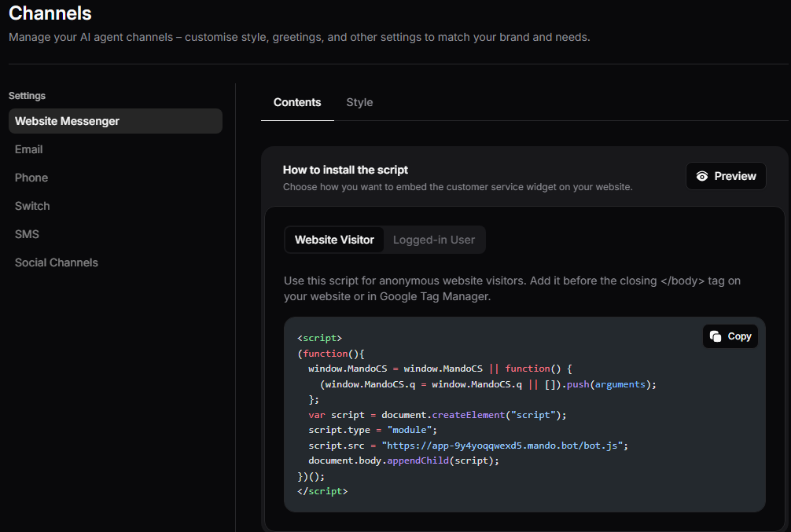Toggle to the Logged-in User script

[x=434, y=240]
